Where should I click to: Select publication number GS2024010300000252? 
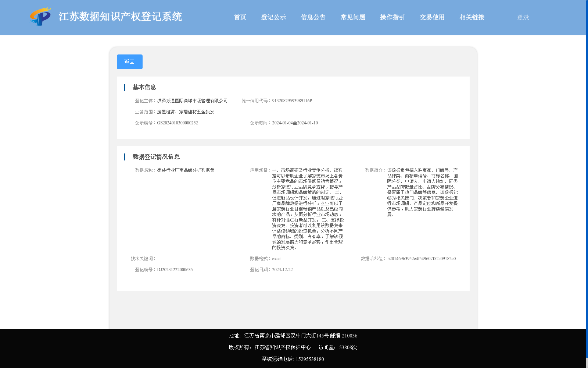click(x=178, y=123)
